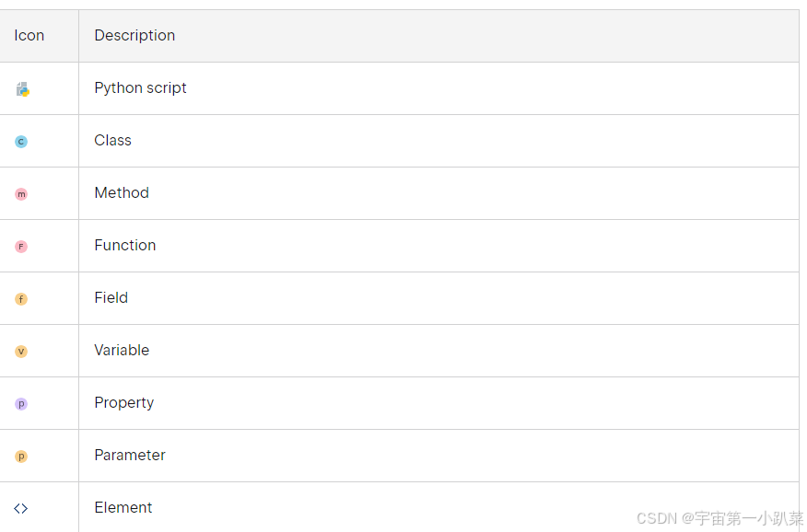Click the pink Function icon
Image resolution: width=807 pixels, height=532 pixels.
(x=21, y=246)
